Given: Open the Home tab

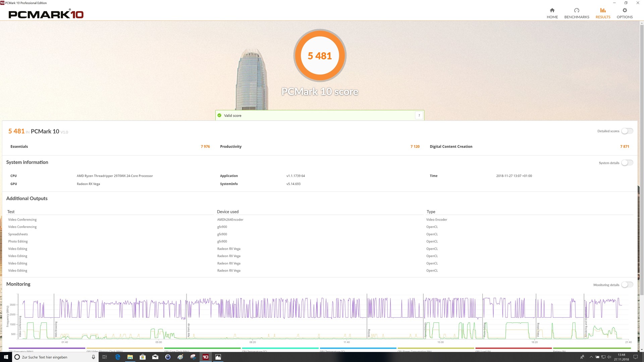Looking at the screenshot, I should 552,13.
